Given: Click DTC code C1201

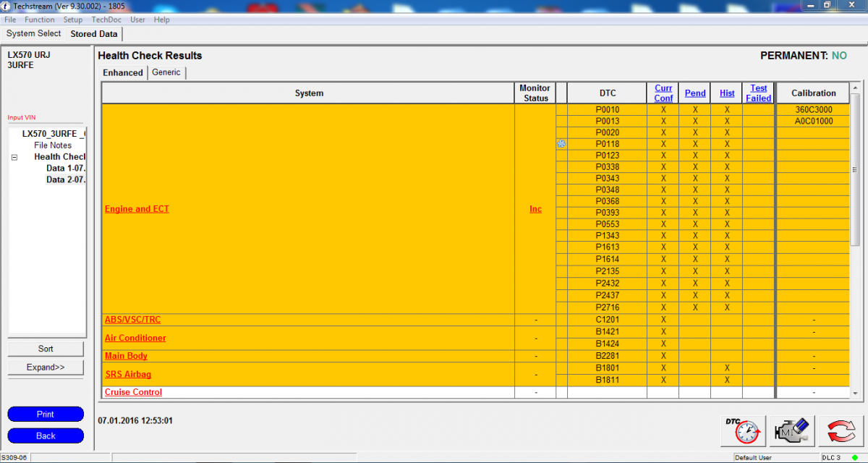Looking at the screenshot, I should tap(608, 320).
